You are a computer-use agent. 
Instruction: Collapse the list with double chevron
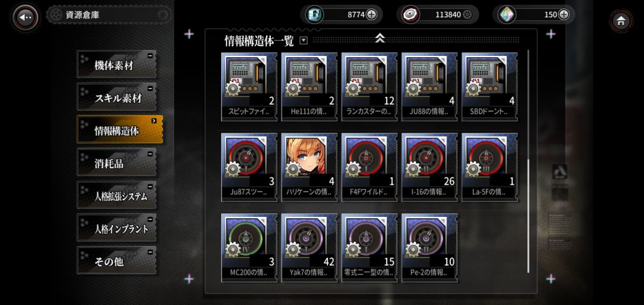click(380, 38)
